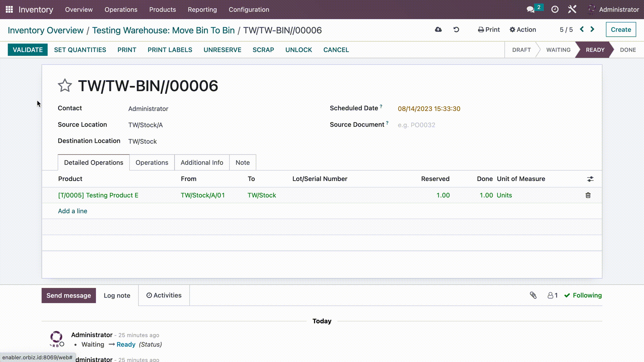This screenshot has height=362, width=644.
Task: Click the Add a line link
Action: (x=72, y=211)
